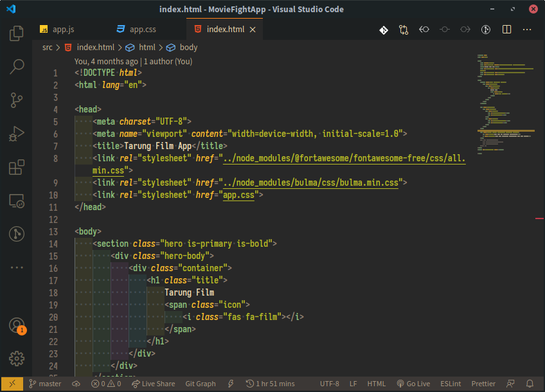Click the error and warning counter
545x392 pixels.
click(x=105, y=384)
